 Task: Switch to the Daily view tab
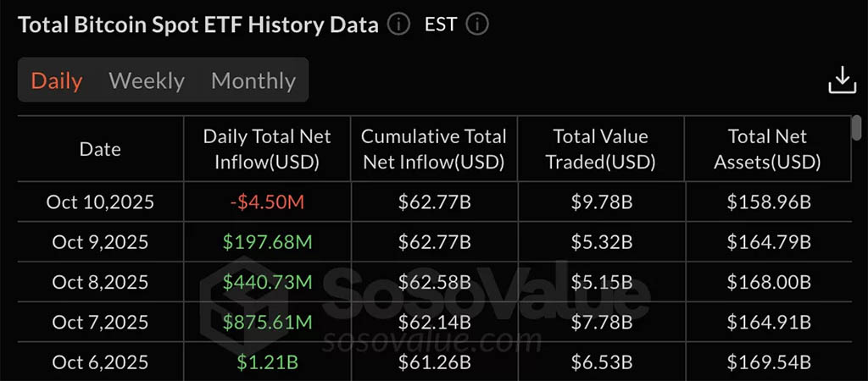pos(57,80)
